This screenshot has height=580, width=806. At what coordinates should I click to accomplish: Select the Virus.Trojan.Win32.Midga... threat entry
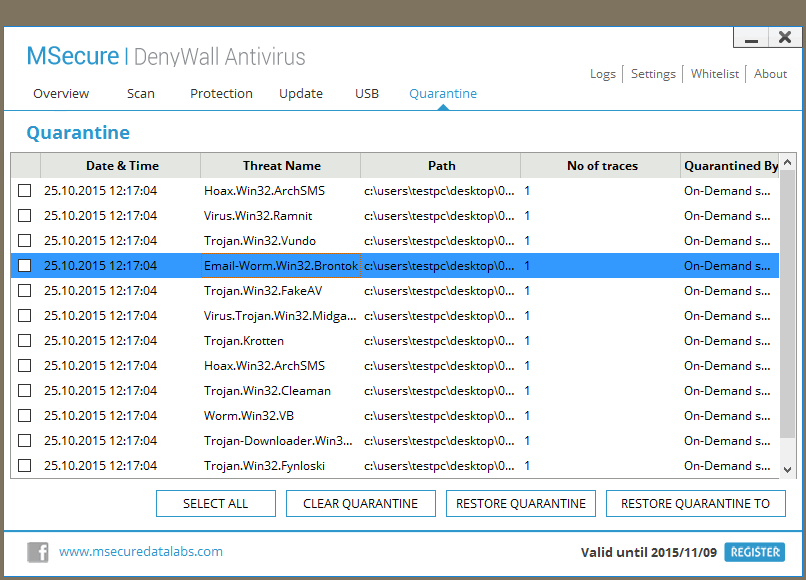click(x=280, y=316)
